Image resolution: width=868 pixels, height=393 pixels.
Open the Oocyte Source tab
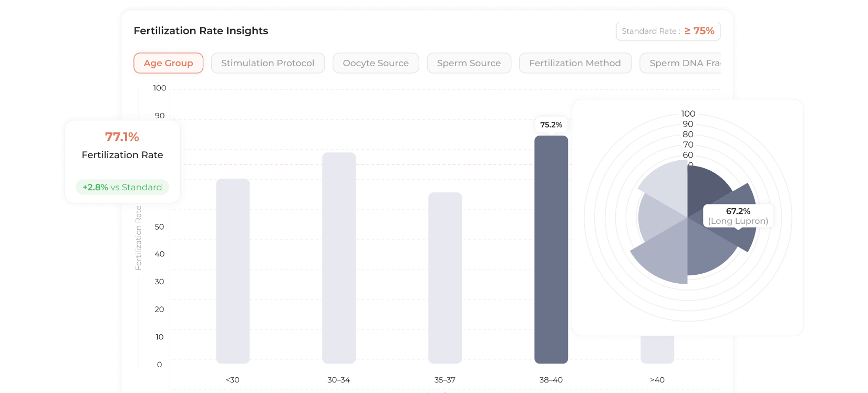pyautogui.click(x=376, y=63)
